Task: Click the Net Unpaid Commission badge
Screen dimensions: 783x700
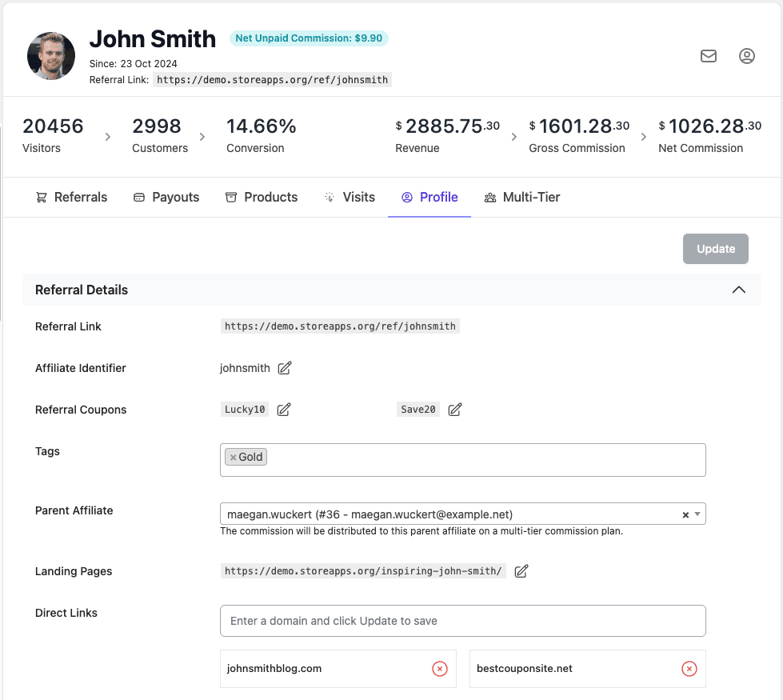Action: click(309, 38)
